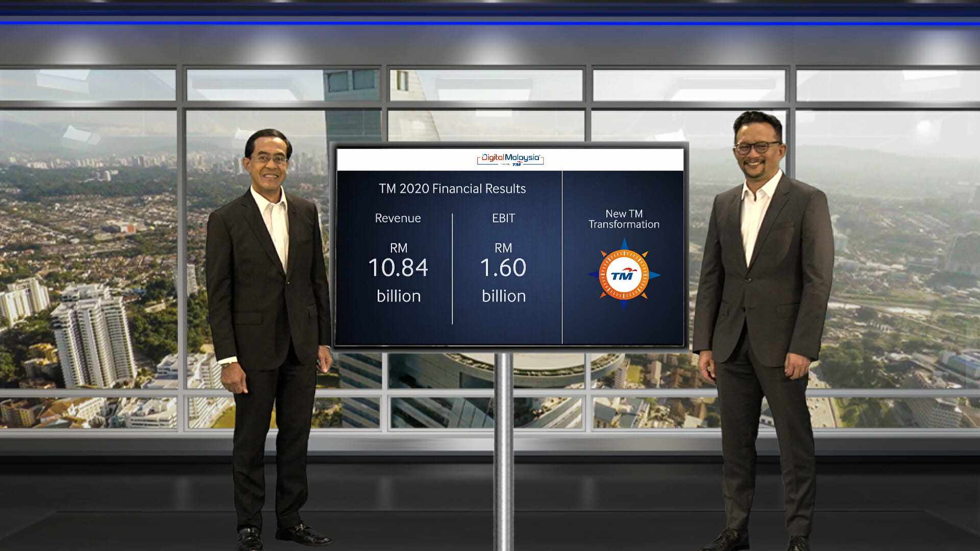Click the Digital Malaysia logo at top
This screenshot has width=980, height=551.
tap(510, 159)
